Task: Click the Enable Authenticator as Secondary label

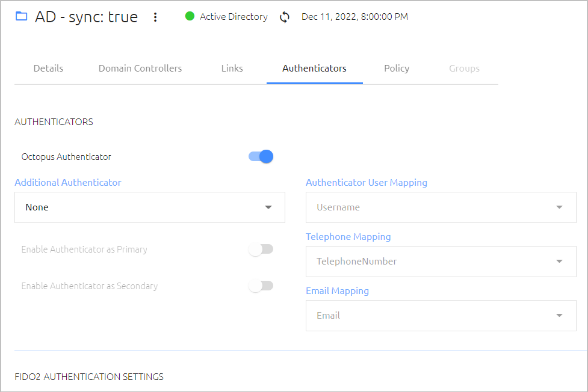Action: coord(89,286)
